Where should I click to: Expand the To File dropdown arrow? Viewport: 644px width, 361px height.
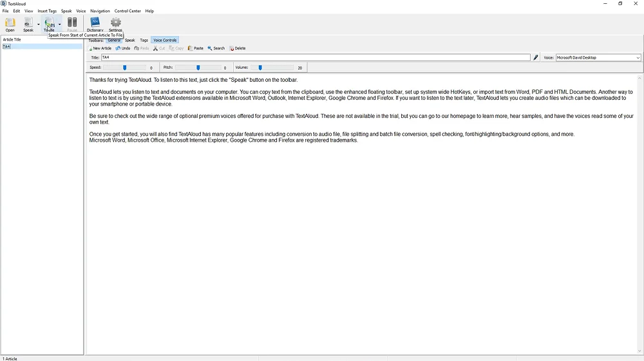60,24
